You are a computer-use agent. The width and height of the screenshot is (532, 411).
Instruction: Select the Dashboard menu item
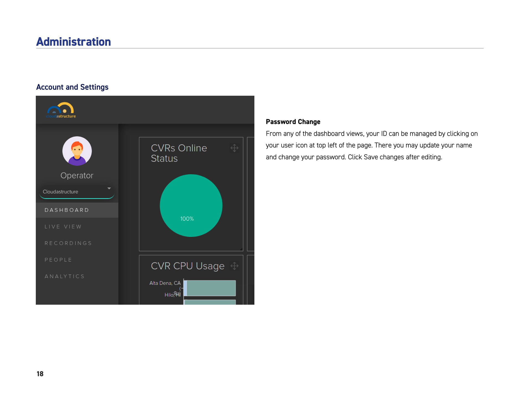click(77, 210)
